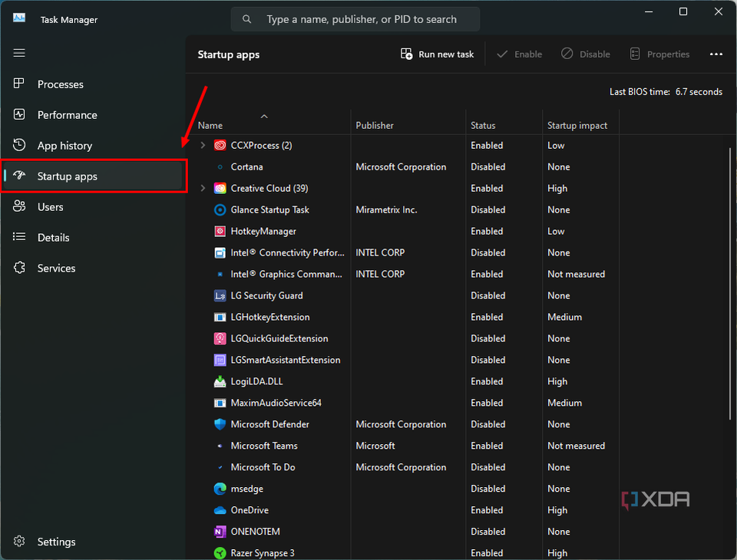Viewport: 737px width, 560px height.
Task: Click Last BIOS time value
Action: point(699,91)
